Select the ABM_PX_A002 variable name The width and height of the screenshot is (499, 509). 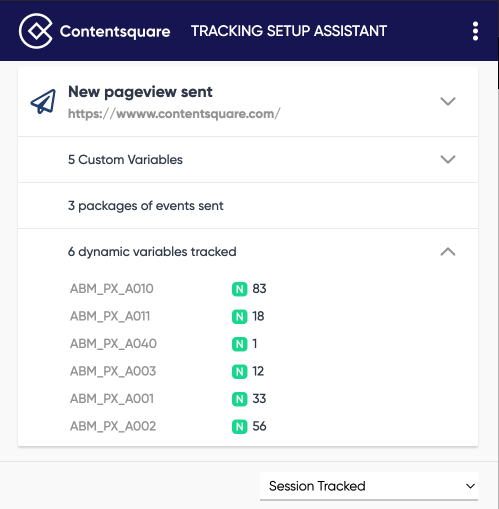[113, 426]
